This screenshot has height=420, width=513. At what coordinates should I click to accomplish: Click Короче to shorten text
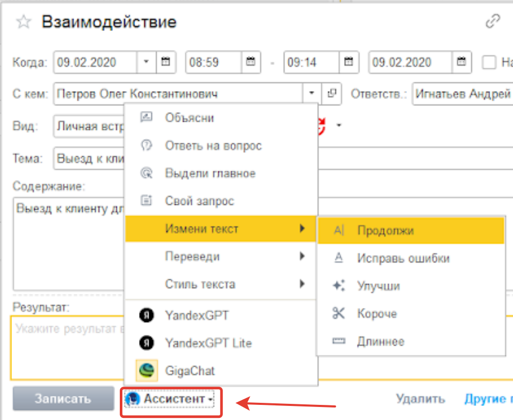coord(377,314)
